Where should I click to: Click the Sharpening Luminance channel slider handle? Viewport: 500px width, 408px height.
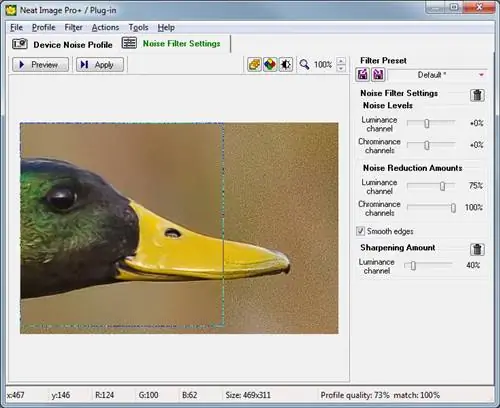pos(413,265)
